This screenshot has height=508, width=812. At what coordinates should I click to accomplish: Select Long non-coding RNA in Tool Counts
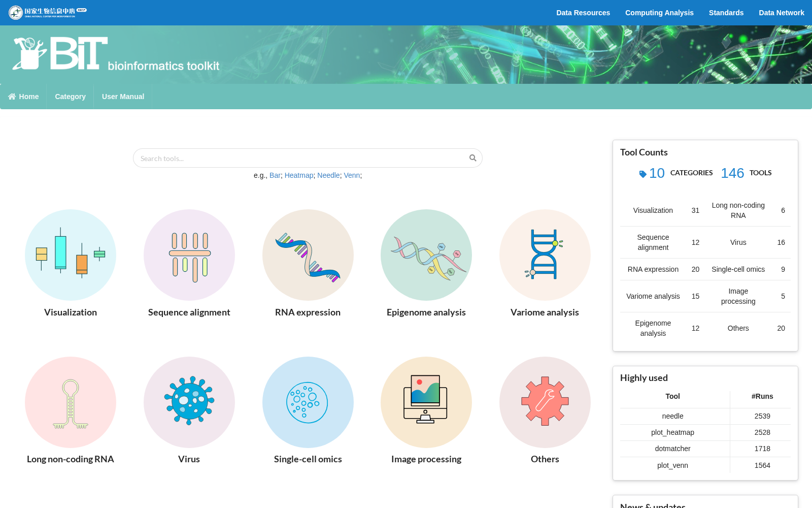738,210
